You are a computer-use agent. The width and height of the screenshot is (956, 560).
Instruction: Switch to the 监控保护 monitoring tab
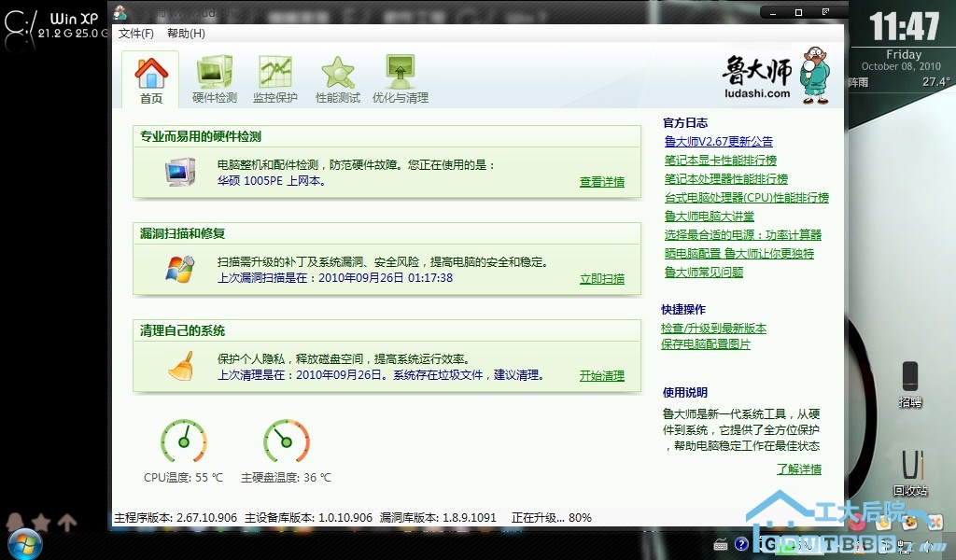(274, 78)
